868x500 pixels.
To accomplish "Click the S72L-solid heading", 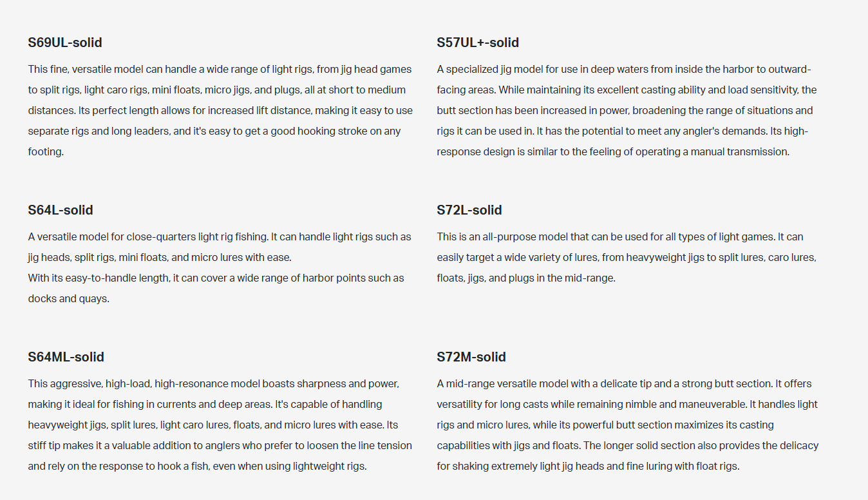I will pyautogui.click(x=469, y=211).
